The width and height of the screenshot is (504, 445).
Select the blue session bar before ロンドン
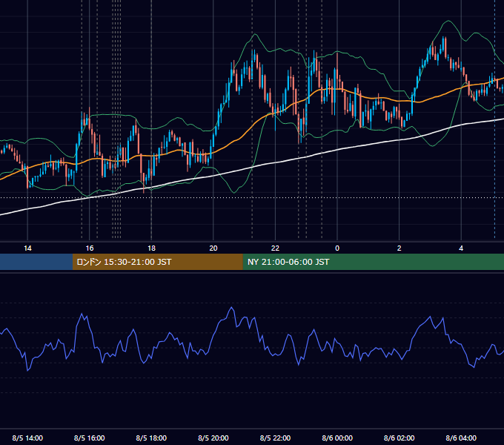pos(36,262)
